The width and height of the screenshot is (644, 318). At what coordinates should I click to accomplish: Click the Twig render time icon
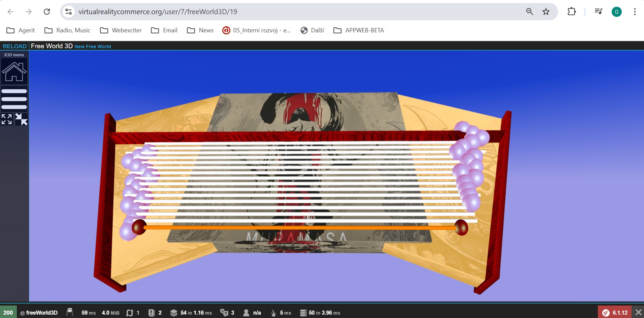(x=273, y=313)
